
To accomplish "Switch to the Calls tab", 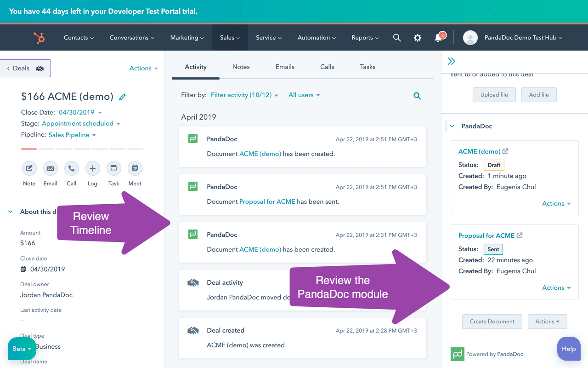I will (327, 67).
